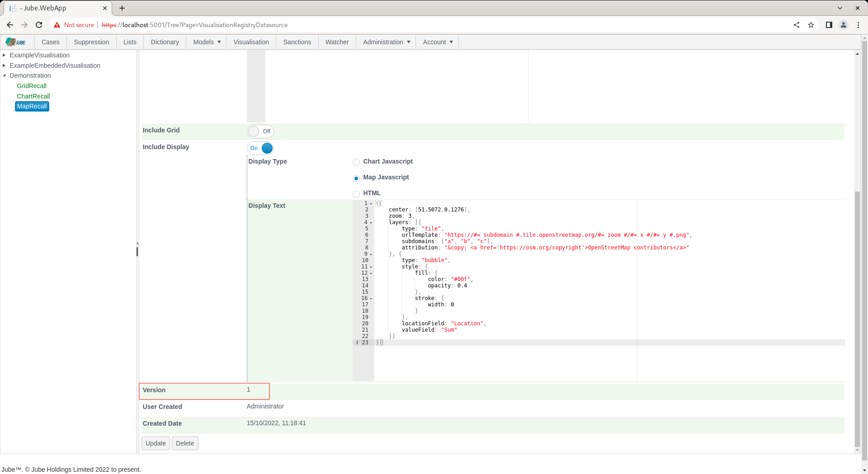The image size is (868, 474).
Task: Open the Suppression menu
Action: coord(91,42)
